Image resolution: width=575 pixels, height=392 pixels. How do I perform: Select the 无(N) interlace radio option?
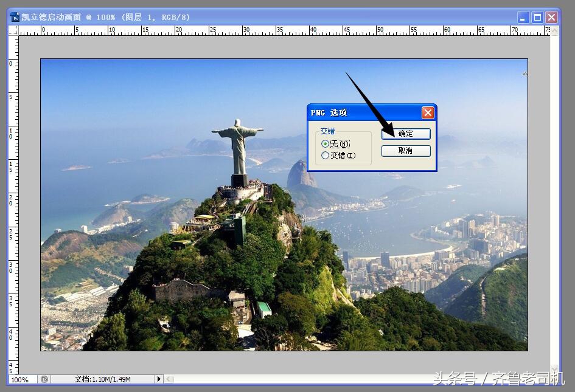[335, 143]
